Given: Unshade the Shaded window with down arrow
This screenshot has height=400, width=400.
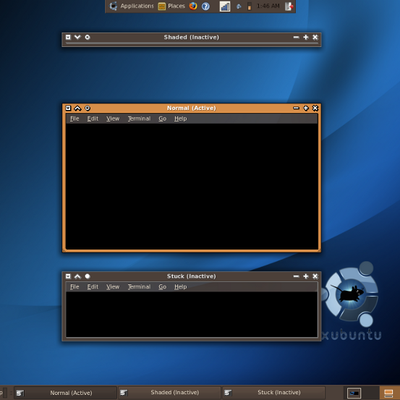Looking at the screenshot, I should pos(78,37).
